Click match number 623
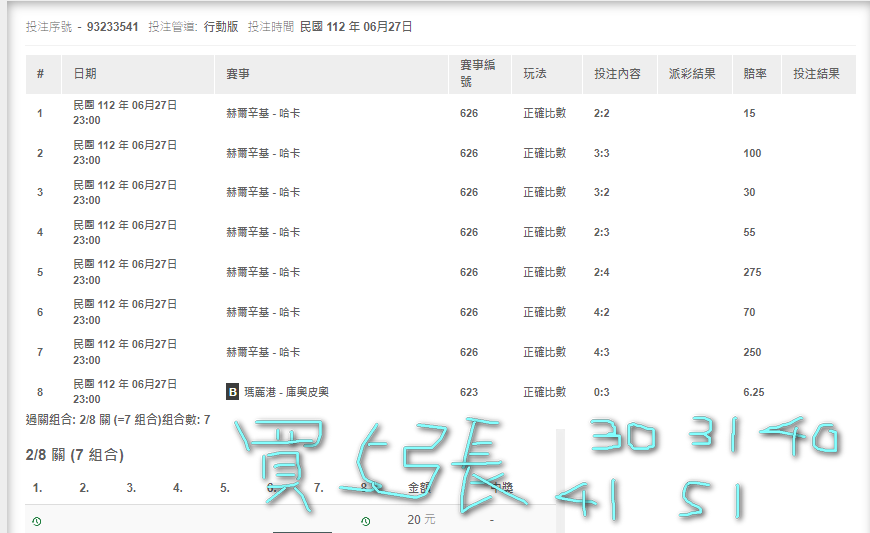Image resolution: width=870 pixels, height=533 pixels. 469,392
